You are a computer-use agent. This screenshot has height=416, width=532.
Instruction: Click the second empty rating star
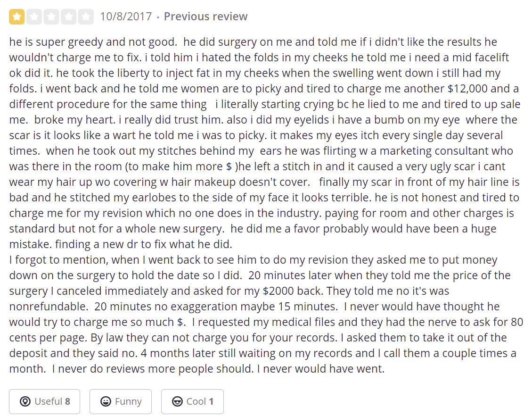pyautogui.click(x=34, y=17)
